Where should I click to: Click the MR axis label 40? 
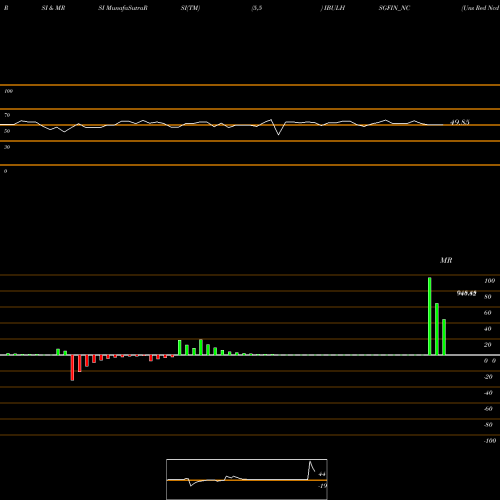point(488,329)
